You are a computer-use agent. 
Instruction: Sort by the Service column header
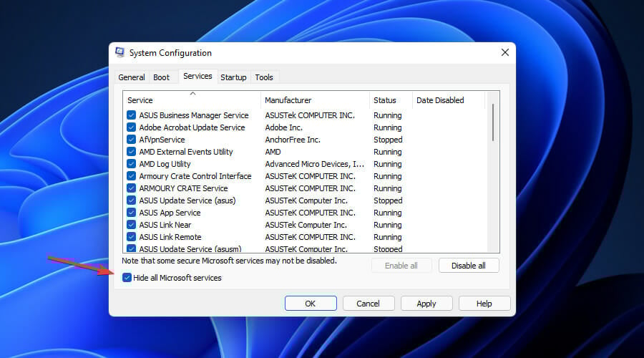pos(192,100)
